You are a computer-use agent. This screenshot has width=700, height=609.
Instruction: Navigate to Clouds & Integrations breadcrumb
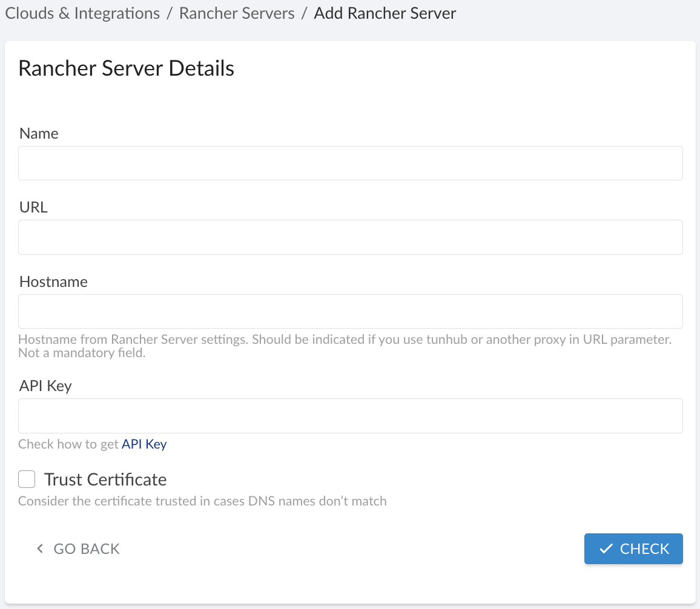(82, 13)
